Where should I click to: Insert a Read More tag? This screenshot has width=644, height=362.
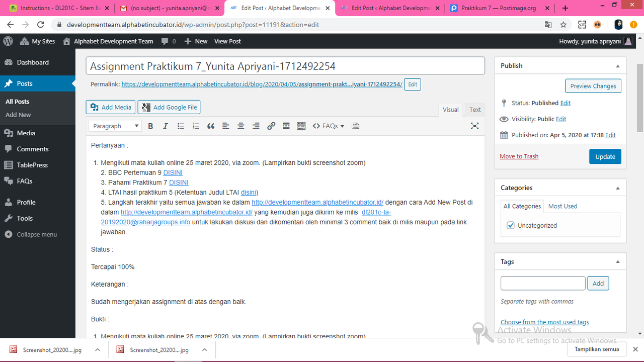coord(286,126)
